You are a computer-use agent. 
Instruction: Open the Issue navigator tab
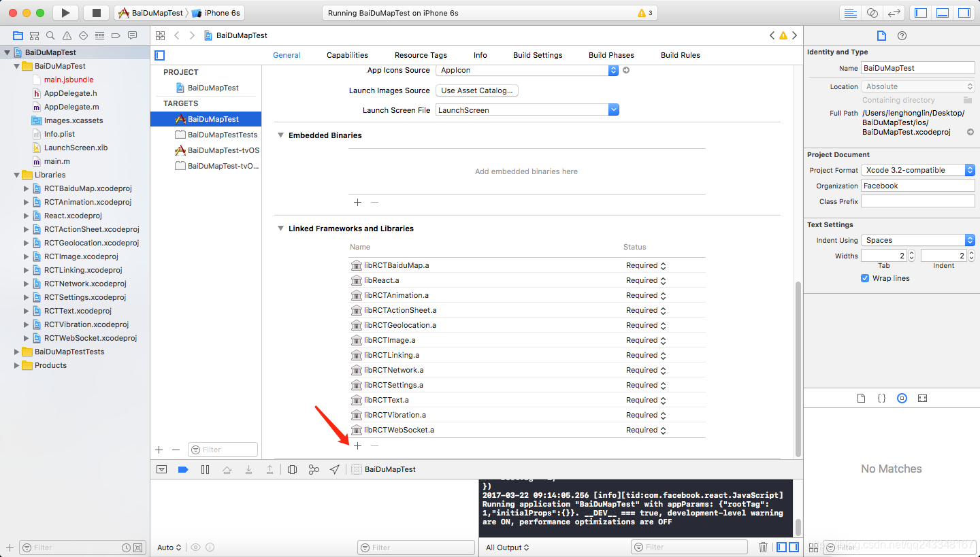tap(67, 35)
